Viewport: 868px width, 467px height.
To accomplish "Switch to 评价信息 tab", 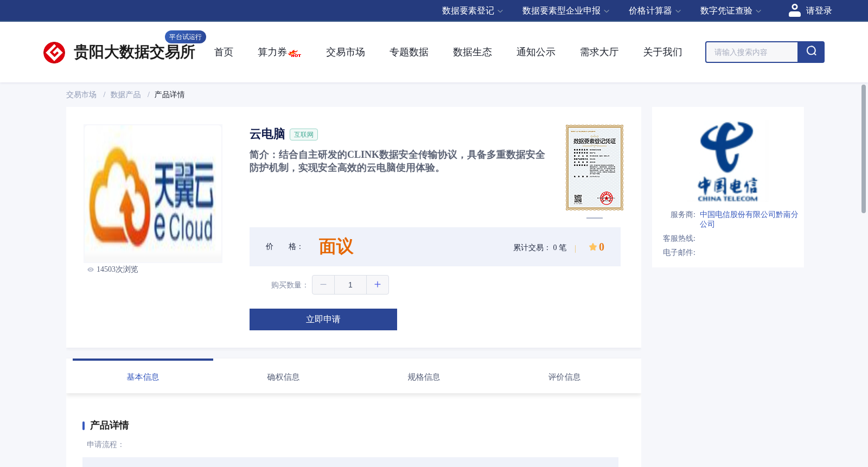I will [x=564, y=377].
